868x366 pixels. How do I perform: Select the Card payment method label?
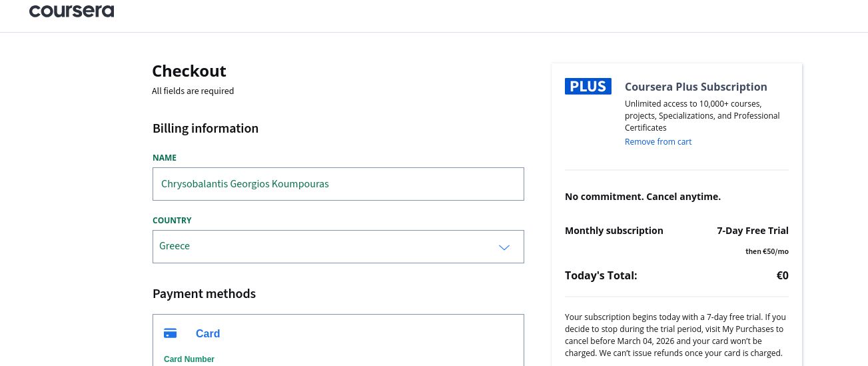(208, 333)
